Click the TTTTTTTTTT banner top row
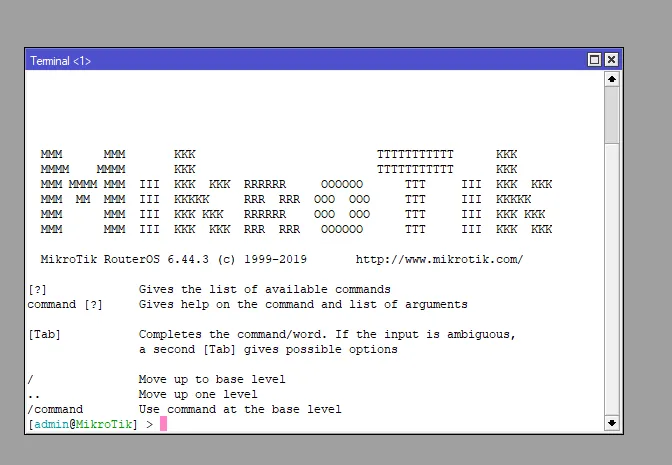This screenshot has width=672, height=465. (x=415, y=154)
